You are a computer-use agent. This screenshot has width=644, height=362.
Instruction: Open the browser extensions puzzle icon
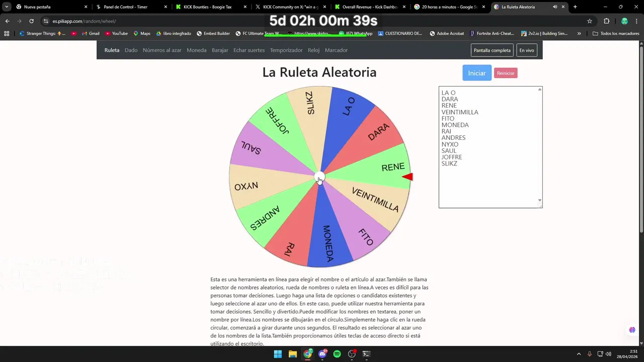[606, 21]
